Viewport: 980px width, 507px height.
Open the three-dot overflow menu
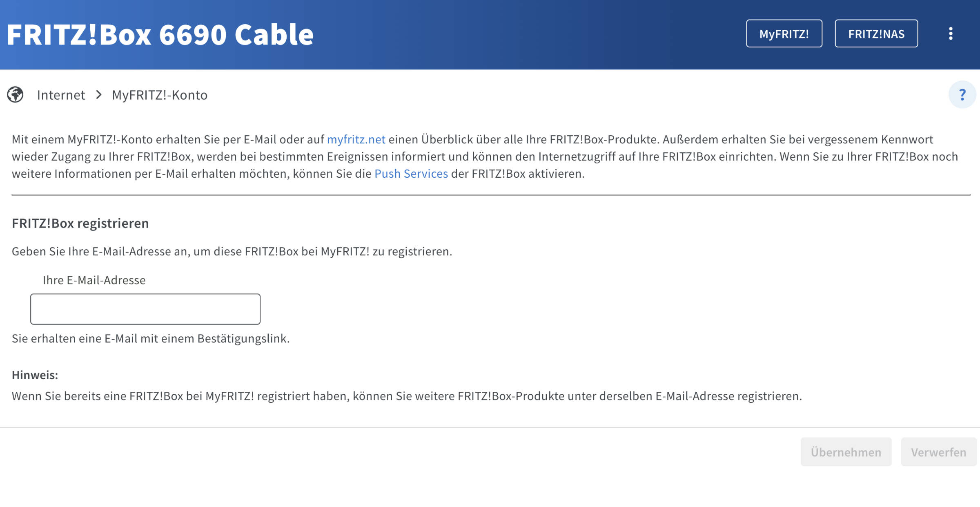951,34
